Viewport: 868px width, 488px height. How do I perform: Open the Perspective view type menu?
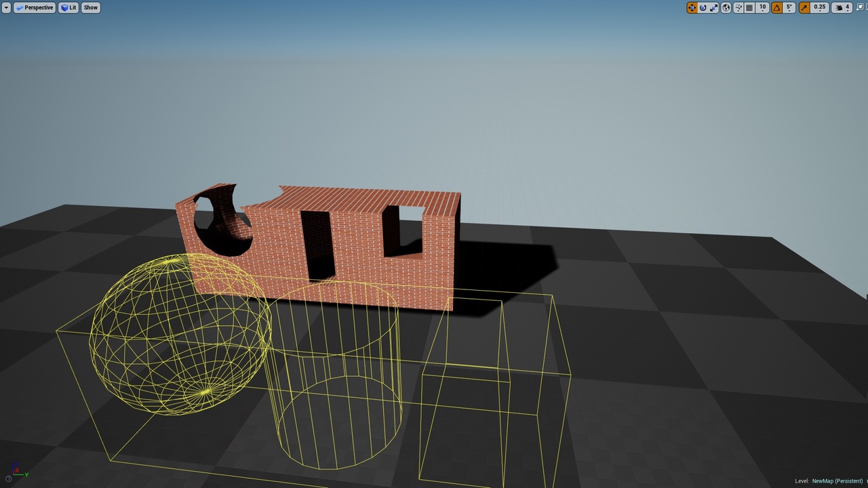point(35,7)
